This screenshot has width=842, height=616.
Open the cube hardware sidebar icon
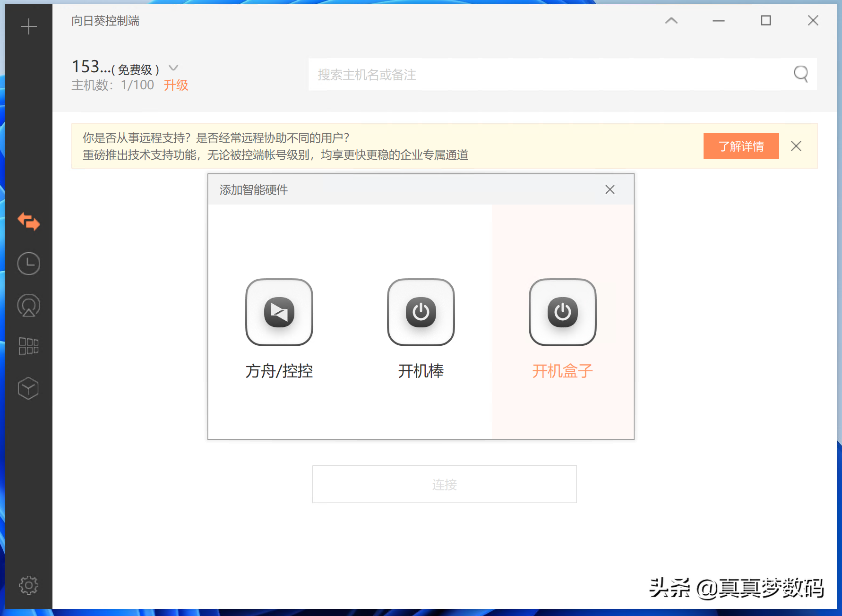28,388
